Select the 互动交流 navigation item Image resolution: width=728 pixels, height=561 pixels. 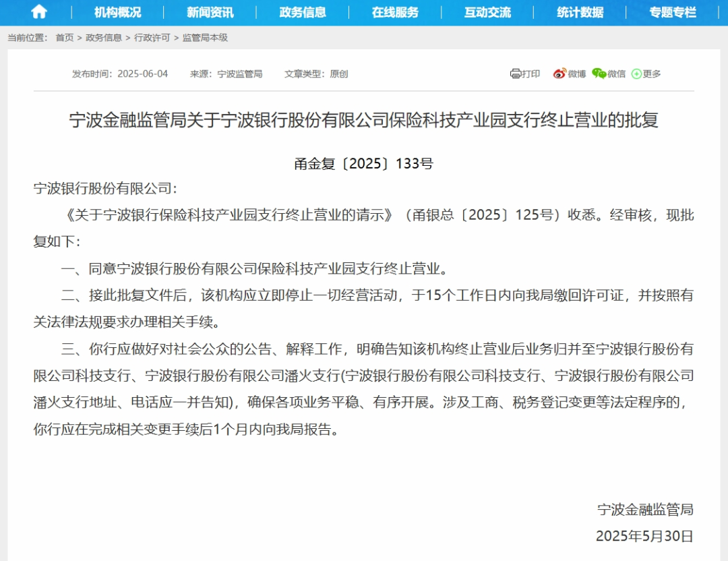487,13
